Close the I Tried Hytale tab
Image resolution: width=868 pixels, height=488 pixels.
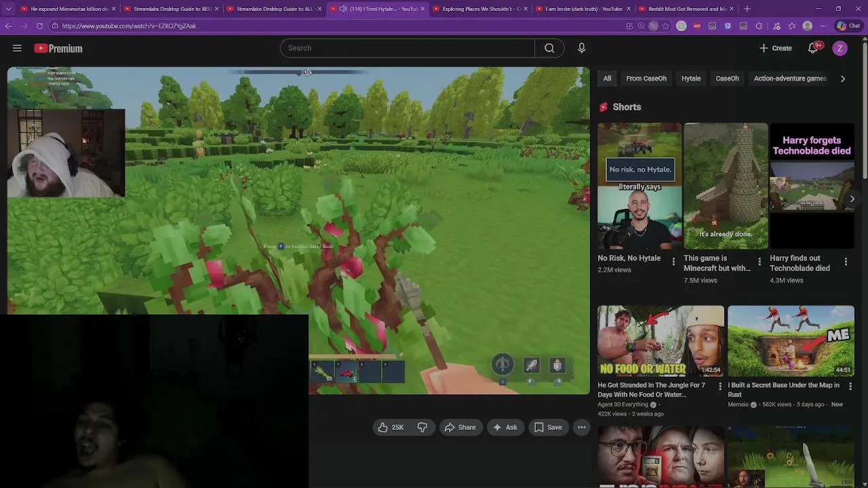(423, 9)
